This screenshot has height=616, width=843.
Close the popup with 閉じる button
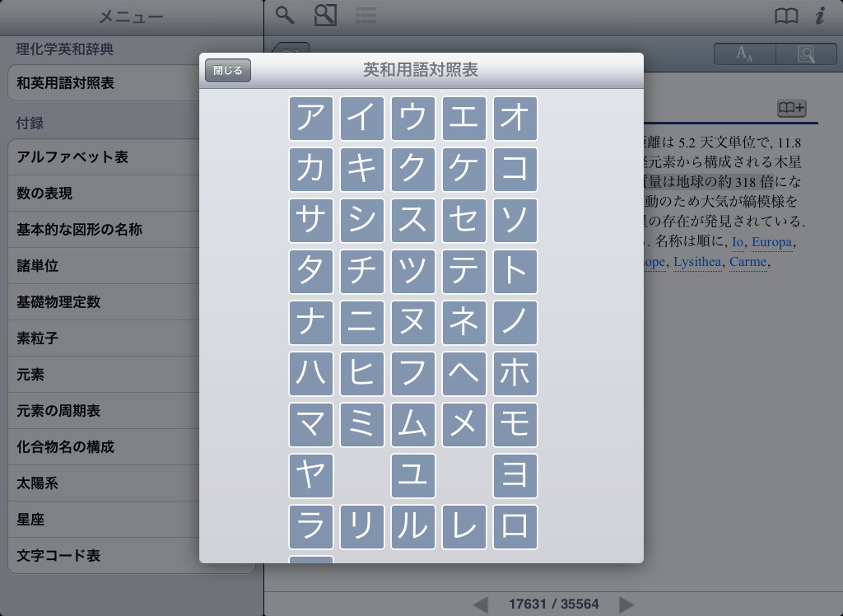[228, 71]
